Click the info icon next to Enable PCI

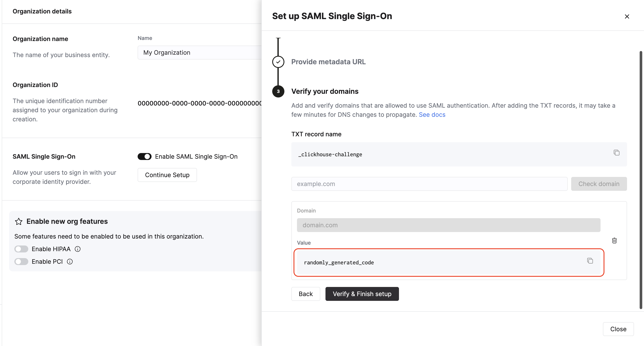[x=70, y=261]
